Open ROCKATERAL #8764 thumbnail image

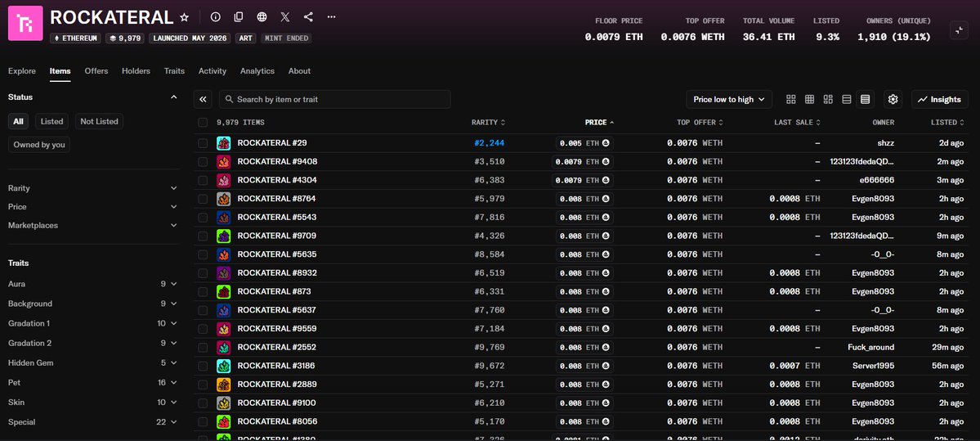[x=224, y=199]
